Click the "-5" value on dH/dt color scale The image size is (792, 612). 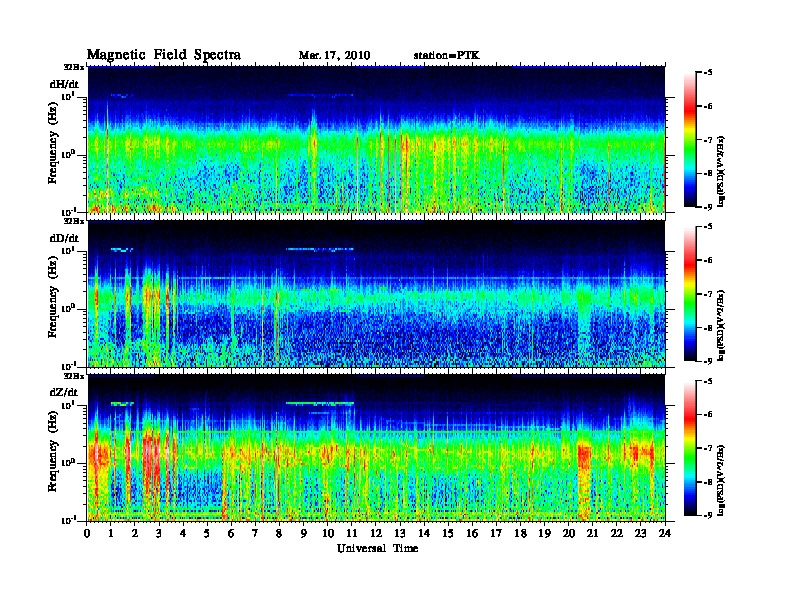tap(708, 73)
